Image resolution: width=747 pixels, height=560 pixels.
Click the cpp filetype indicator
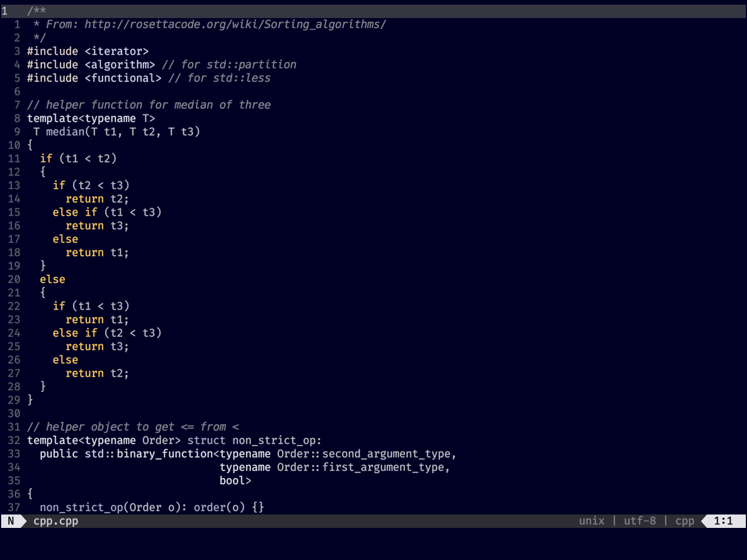685,521
